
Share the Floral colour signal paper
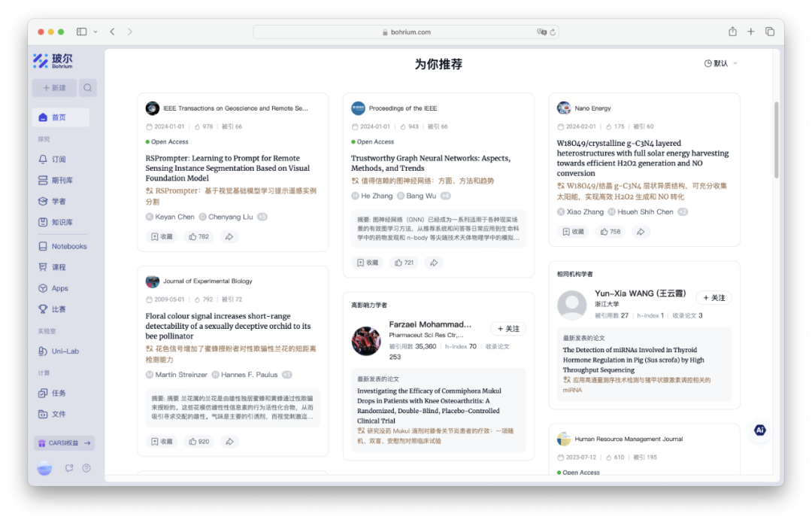(229, 442)
